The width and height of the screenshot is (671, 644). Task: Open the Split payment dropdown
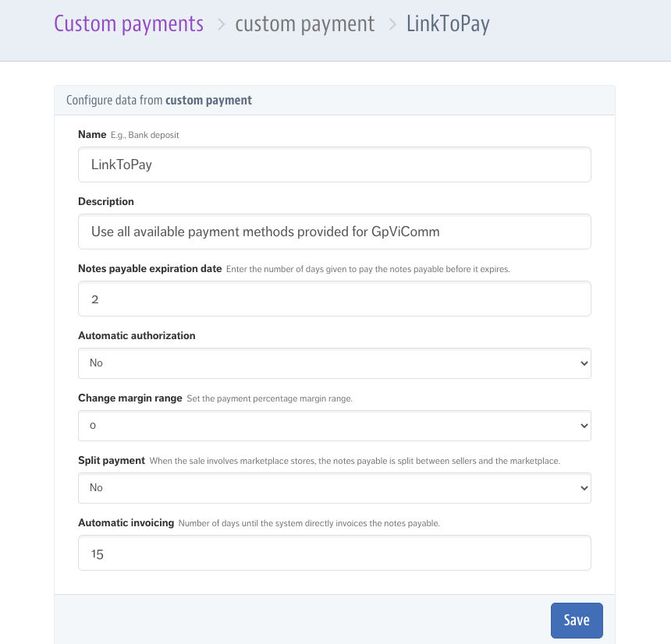coord(334,488)
